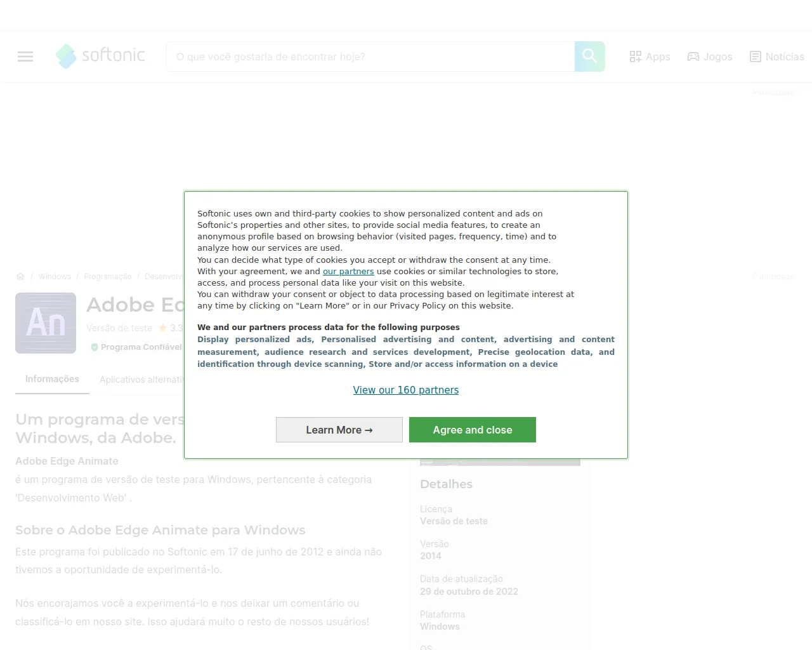This screenshot has width=812, height=650.
Task: Click the bold 'Adobe Edge Animate' text
Action: 67,461
